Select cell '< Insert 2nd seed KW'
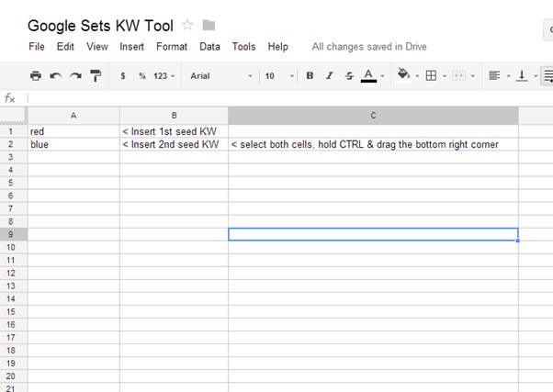 click(174, 144)
